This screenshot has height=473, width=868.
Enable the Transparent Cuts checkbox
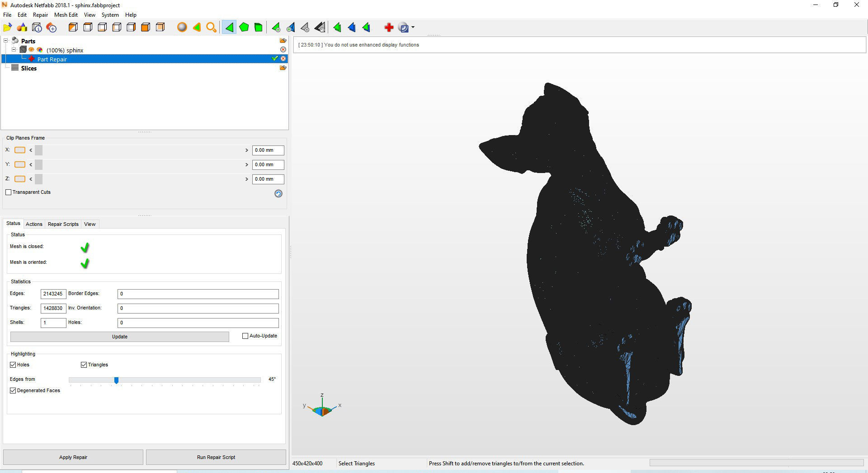tap(8, 192)
